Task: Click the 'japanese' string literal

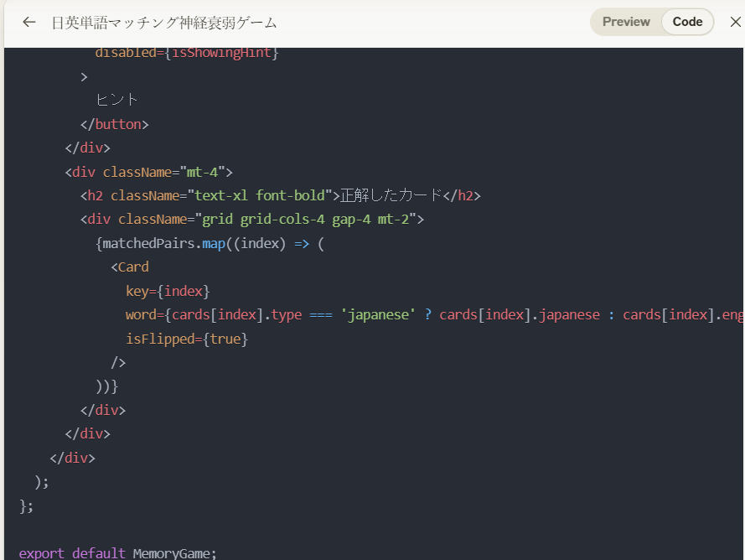Action: pyautogui.click(x=378, y=315)
